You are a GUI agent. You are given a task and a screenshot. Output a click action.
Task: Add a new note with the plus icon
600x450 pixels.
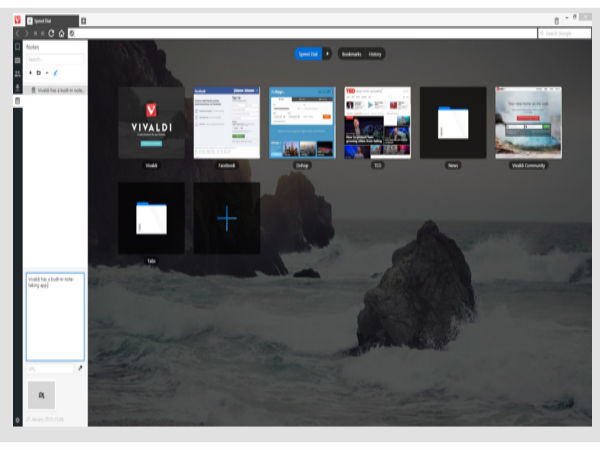point(29,73)
